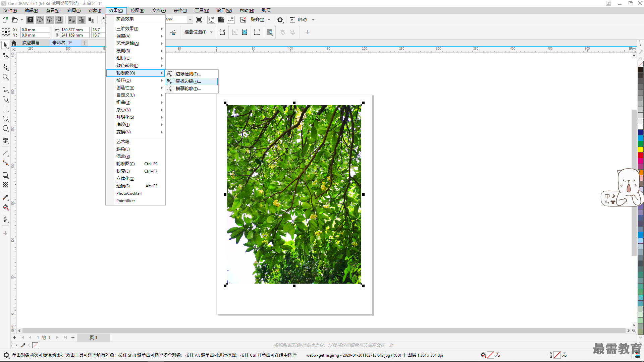Toggle show rulers button
644x362 pixels.
(x=211, y=20)
